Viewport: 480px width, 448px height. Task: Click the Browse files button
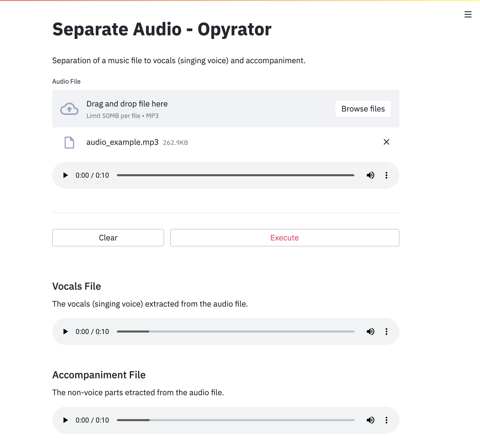[x=363, y=109]
